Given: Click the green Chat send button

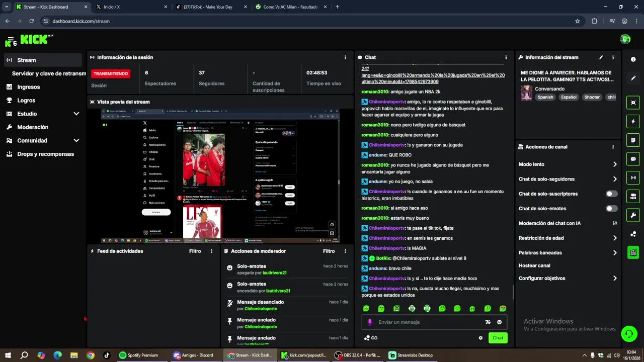Looking at the screenshot, I should pyautogui.click(x=498, y=338).
